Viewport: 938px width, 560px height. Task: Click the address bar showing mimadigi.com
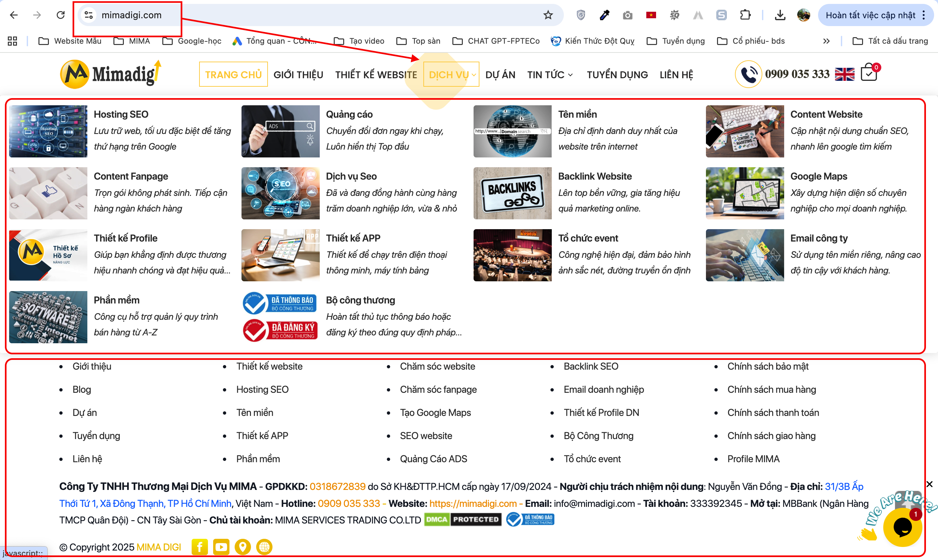coord(132,15)
